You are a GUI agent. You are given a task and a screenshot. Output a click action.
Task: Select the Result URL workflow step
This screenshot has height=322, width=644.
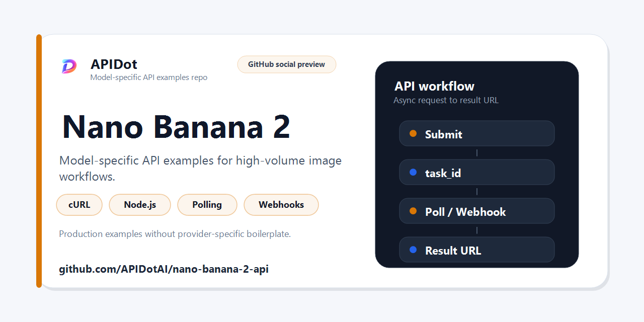477,250
